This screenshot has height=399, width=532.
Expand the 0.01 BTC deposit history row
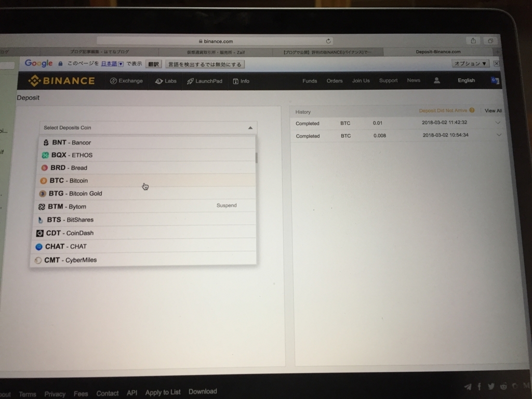click(498, 123)
